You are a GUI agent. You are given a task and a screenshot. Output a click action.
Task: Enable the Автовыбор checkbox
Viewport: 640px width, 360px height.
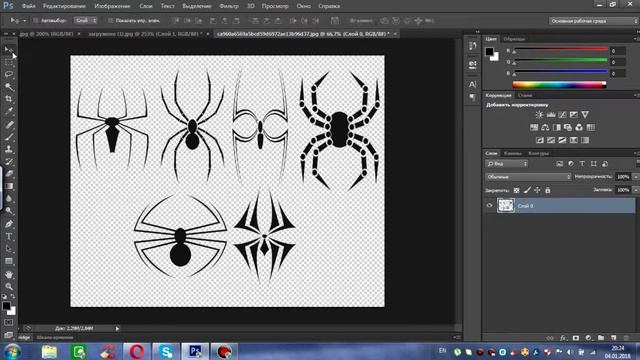[x=36, y=20]
